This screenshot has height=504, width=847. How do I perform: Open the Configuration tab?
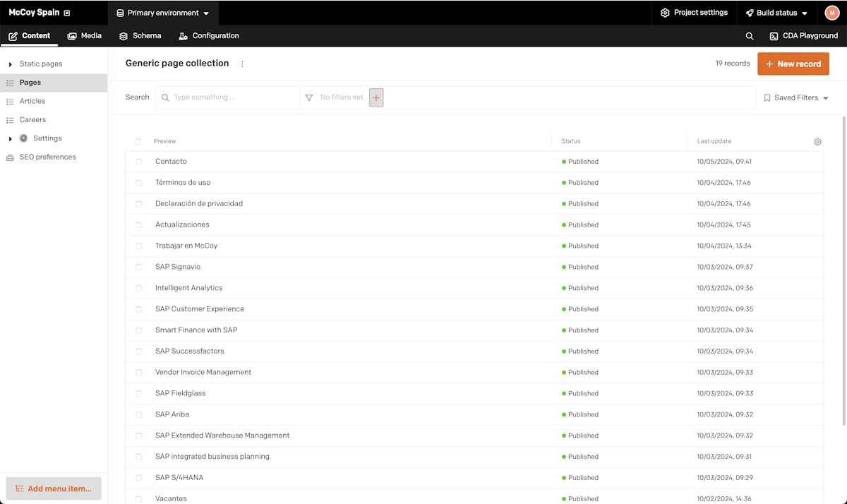tap(209, 36)
